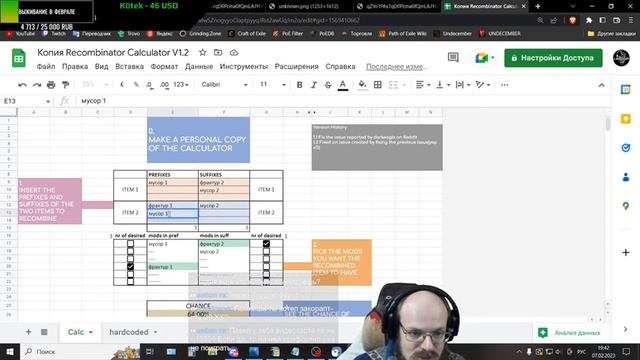Open the 123 number format dropdown
The width and height of the screenshot is (640, 360).
tap(181, 84)
